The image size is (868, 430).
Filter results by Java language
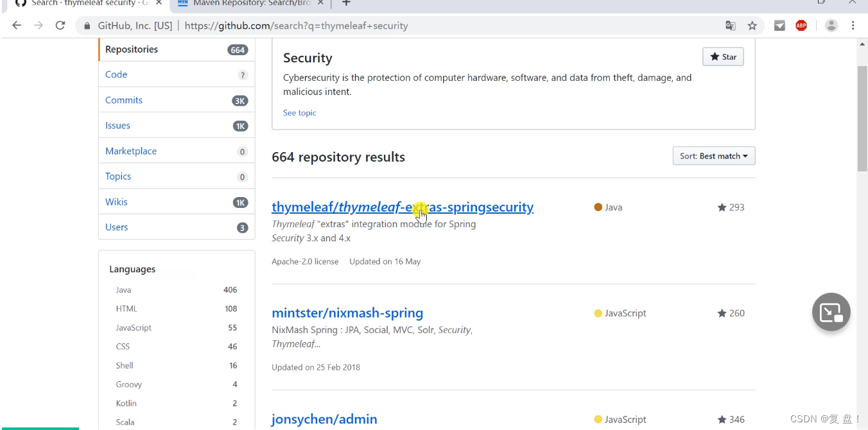tap(177, 290)
